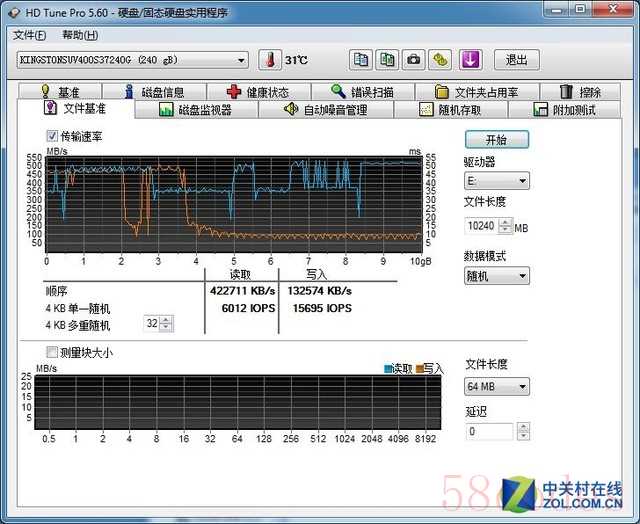Select the 文件基准 tab
Screen dimensions: 640x524
coord(76,109)
